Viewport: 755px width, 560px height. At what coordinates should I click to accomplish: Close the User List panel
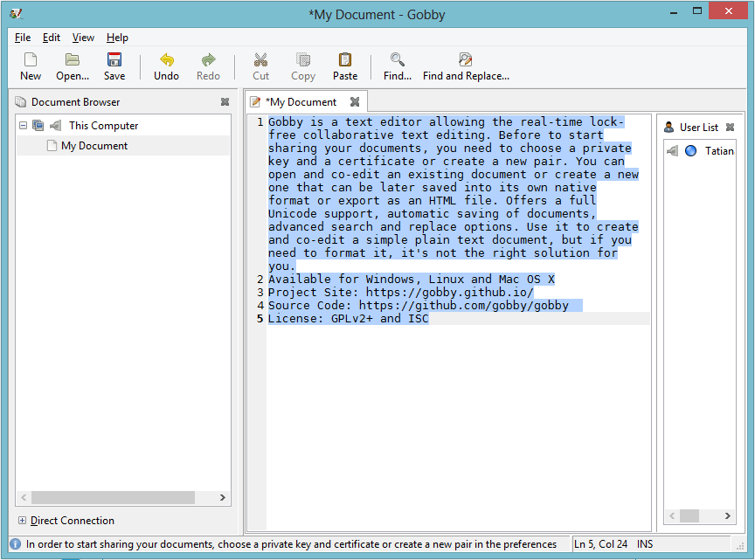(731, 128)
